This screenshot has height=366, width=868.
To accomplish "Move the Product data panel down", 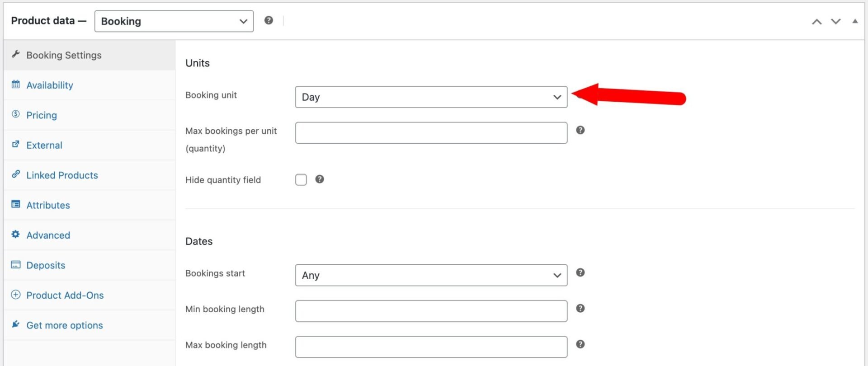I will 836,21.
